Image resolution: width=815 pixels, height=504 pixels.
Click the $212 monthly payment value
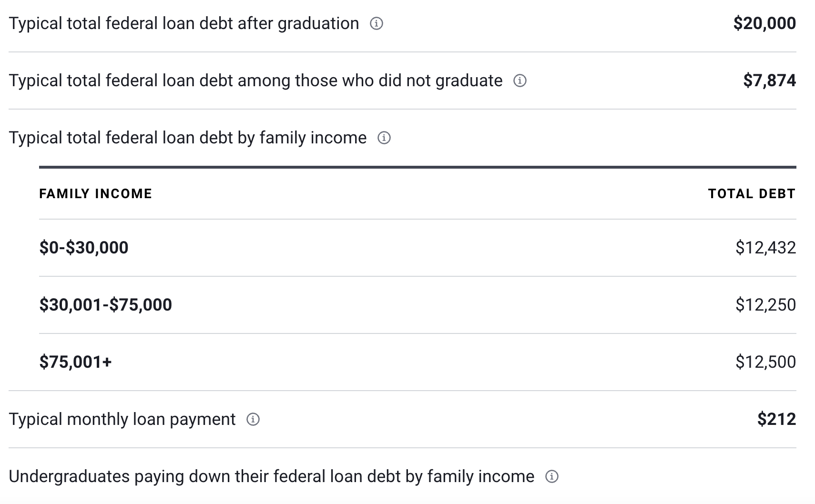(776, 419)
